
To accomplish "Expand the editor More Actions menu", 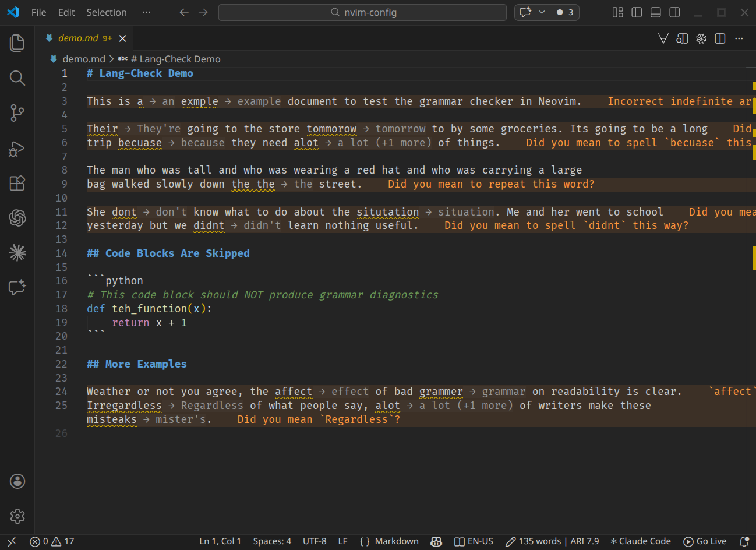I will click(x=739, y=38).
